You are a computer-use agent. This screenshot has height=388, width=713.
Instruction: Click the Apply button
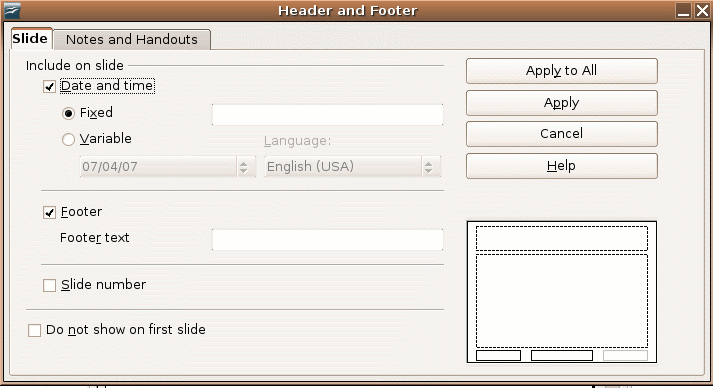[562, 103]
